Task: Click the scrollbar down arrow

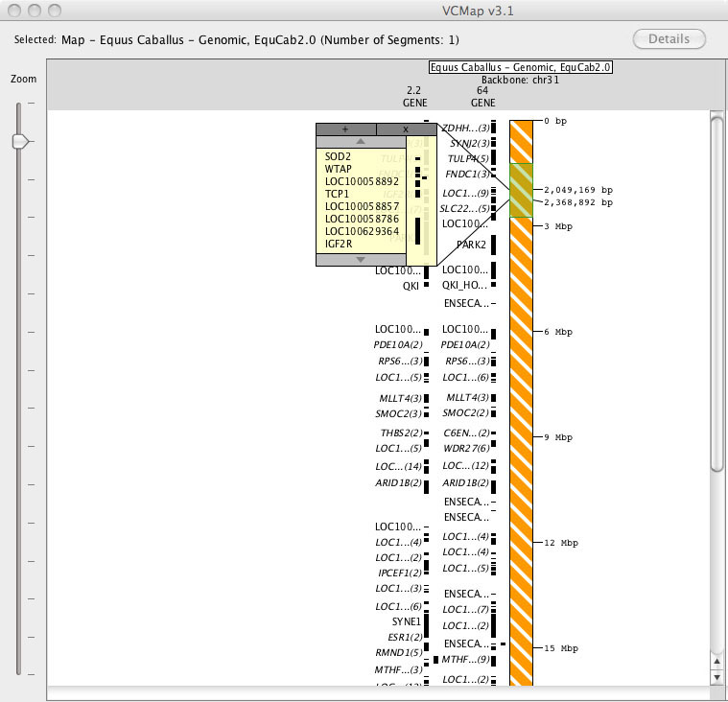Action: click(x=716, y=678)
